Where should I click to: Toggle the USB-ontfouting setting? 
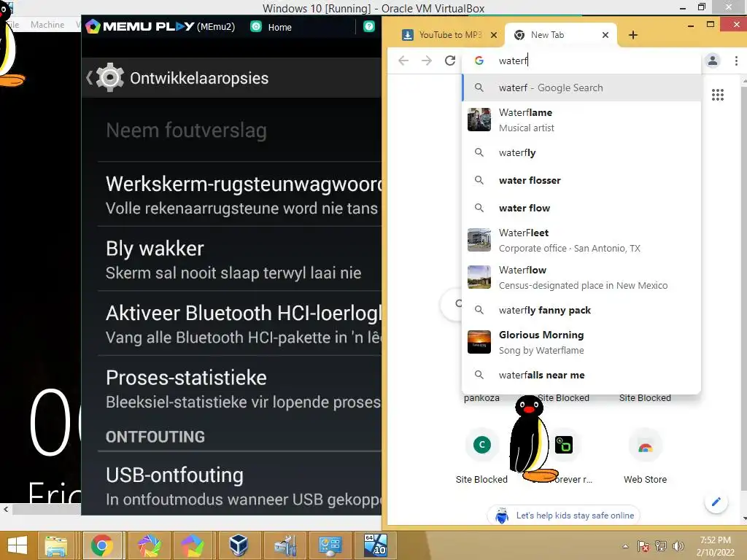pos(239,486)
